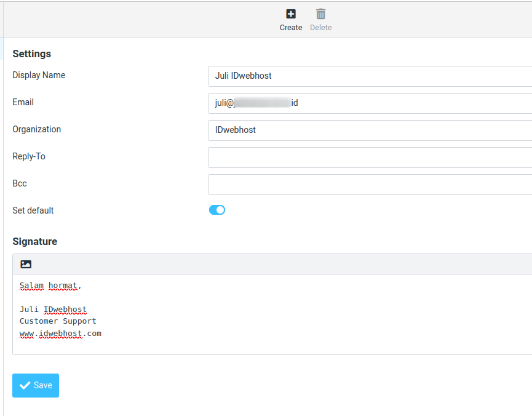Click the trash can icon above Delete
532x416 pixels.
[x=320, y=14]
